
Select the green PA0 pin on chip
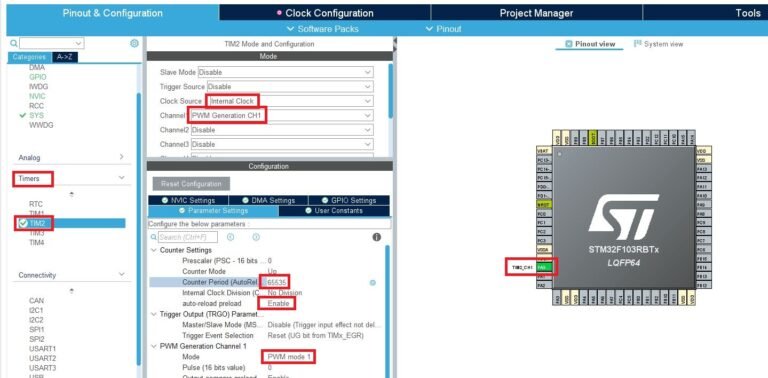point(544,268)
